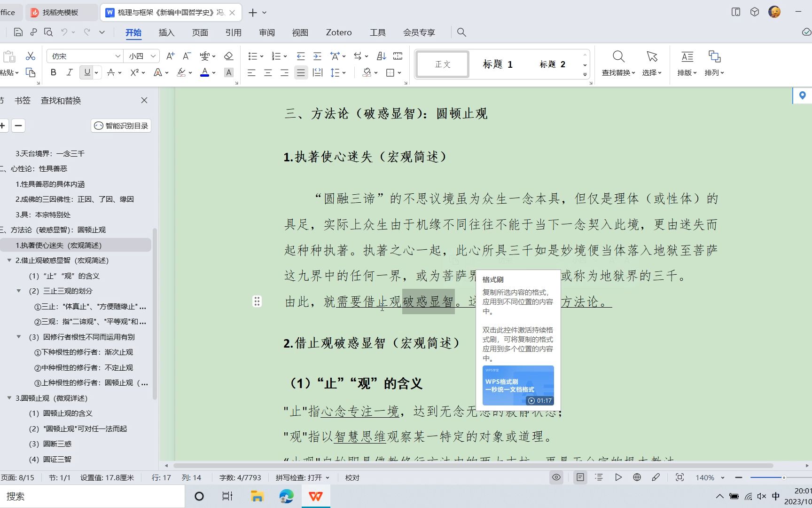
Task: Toggle eye protection mode icon in status bar
Action: (x=556, y=477)
